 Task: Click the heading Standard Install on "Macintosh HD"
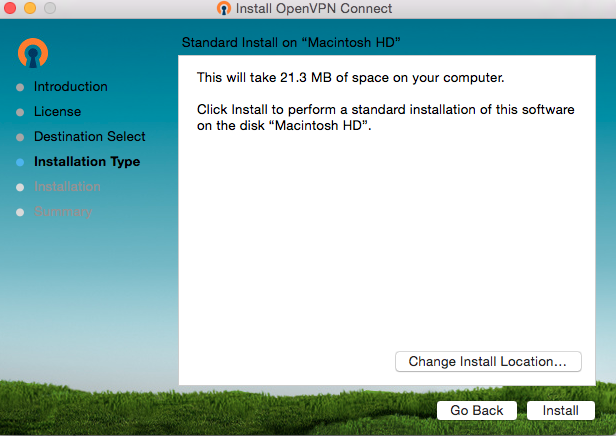(x=291, y=42)
